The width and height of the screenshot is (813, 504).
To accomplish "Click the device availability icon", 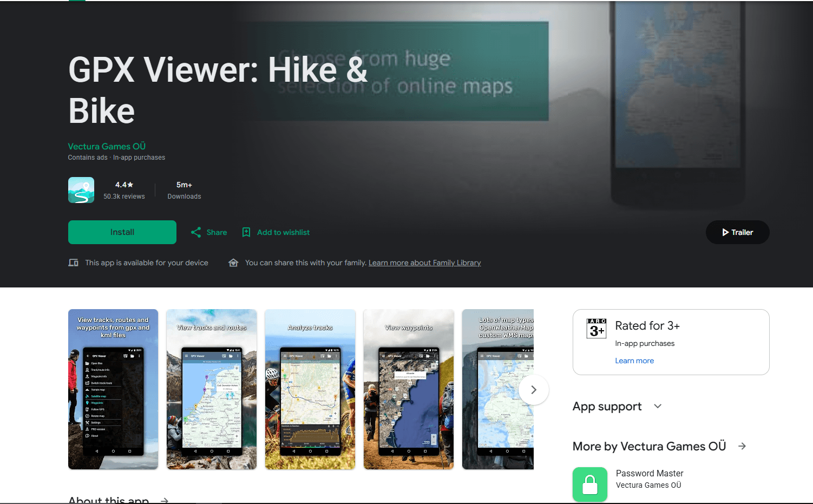I will [73, 263].
